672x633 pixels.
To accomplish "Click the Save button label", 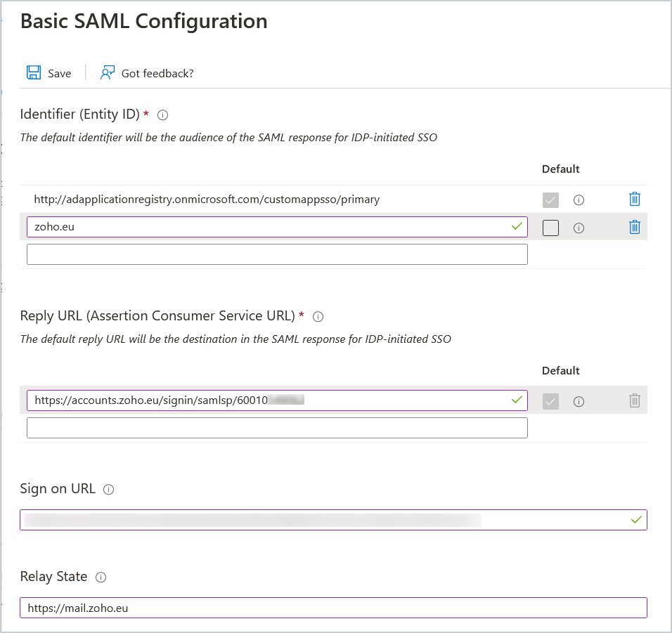I will click(x=60, y=74).
